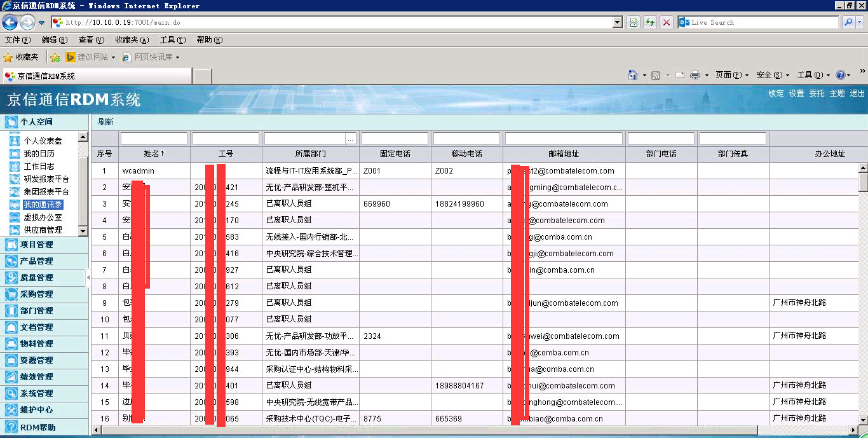Open the address bar URL dropdown
868x438 pixels.
click(617, 22)
